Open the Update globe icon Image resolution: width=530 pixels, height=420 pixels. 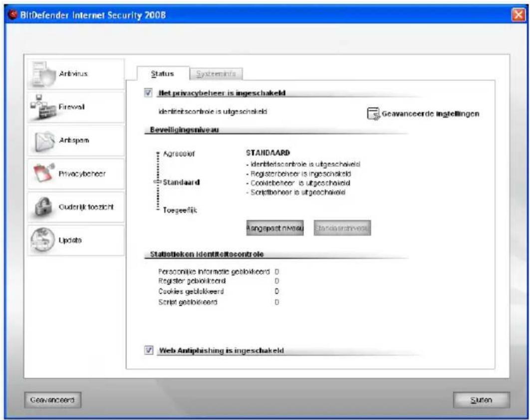tap(42, 240)
